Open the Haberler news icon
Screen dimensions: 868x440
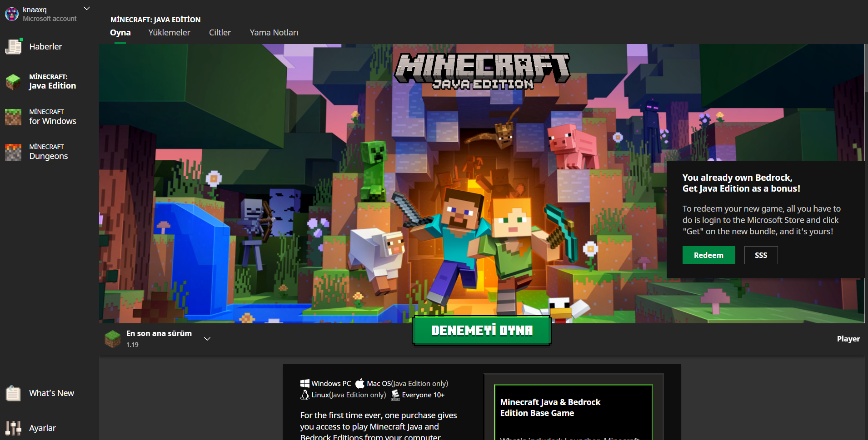(14, 46)
